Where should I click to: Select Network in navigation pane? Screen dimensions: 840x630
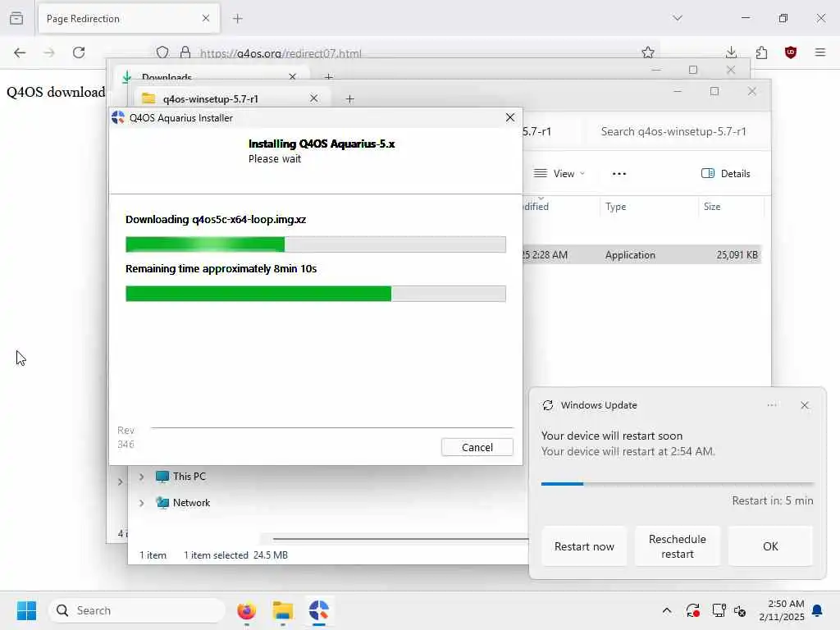click(191, 503)
